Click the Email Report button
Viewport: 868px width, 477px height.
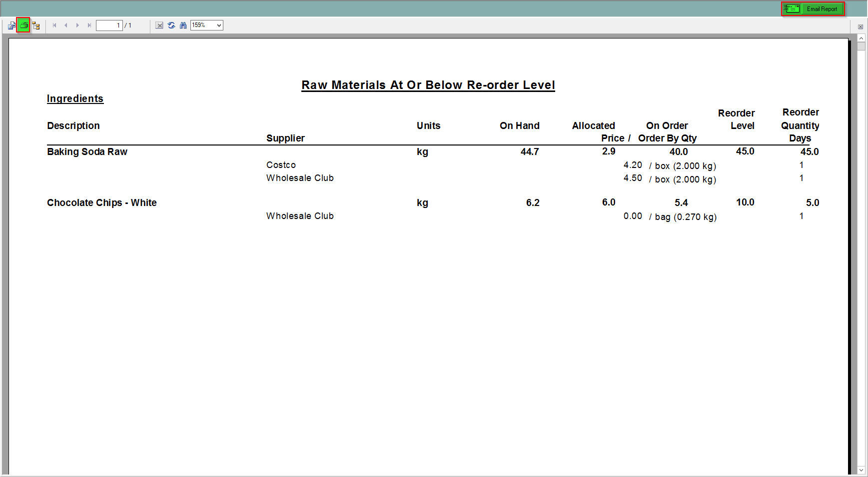813,9
